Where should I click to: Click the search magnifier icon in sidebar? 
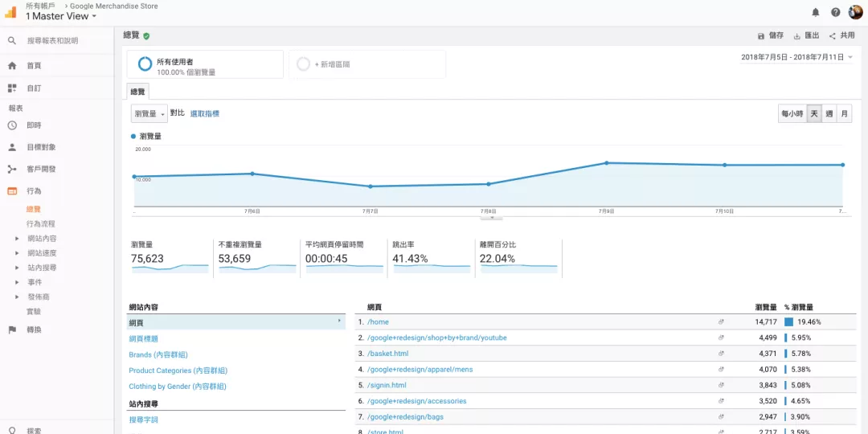[11, 41]
